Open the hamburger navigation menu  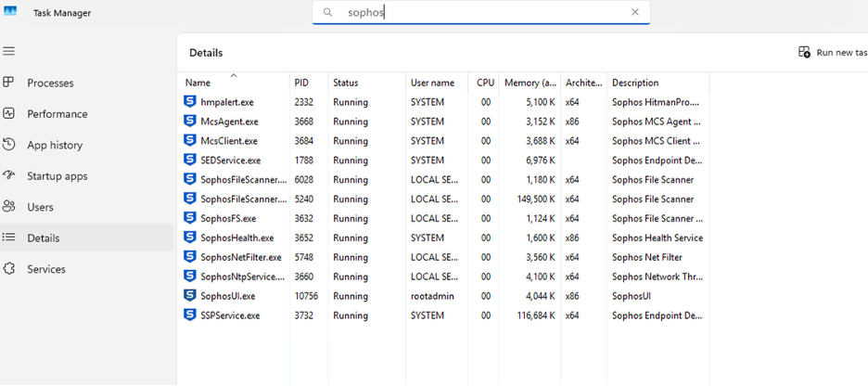pyautogui.click(x=8, y=51)
